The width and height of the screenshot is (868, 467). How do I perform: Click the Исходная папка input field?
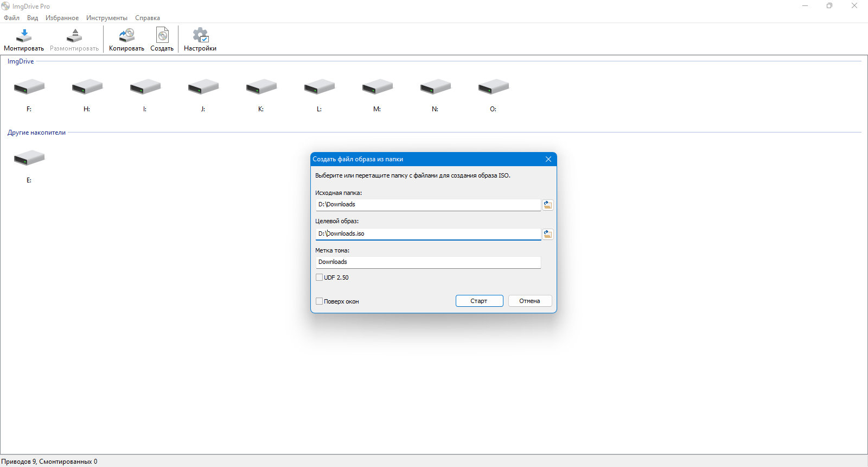pos(428,205)
